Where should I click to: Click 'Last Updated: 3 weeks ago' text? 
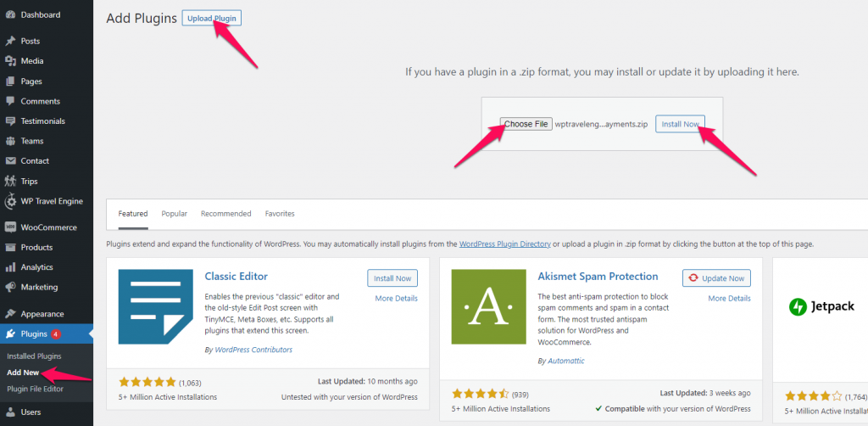tap(705, 393)
